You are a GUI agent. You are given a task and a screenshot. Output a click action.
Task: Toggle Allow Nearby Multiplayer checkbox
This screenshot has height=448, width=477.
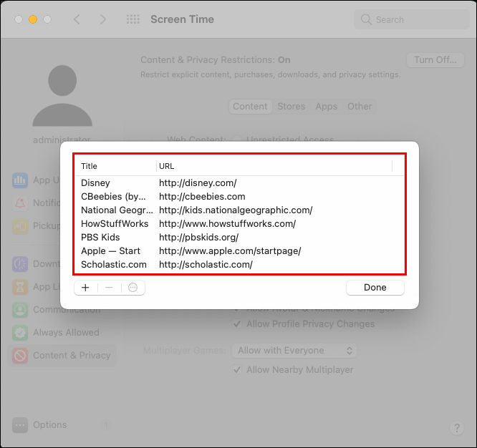237,370
